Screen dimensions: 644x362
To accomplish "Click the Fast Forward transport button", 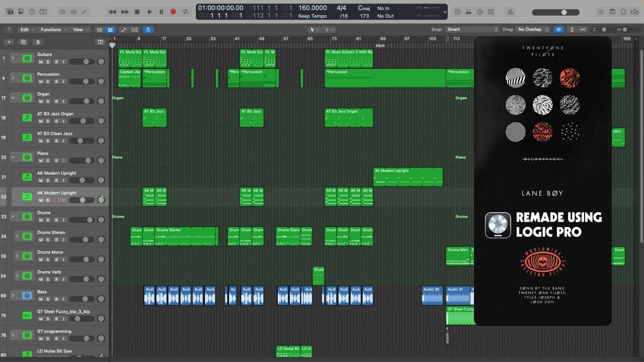I will point(125,12).
